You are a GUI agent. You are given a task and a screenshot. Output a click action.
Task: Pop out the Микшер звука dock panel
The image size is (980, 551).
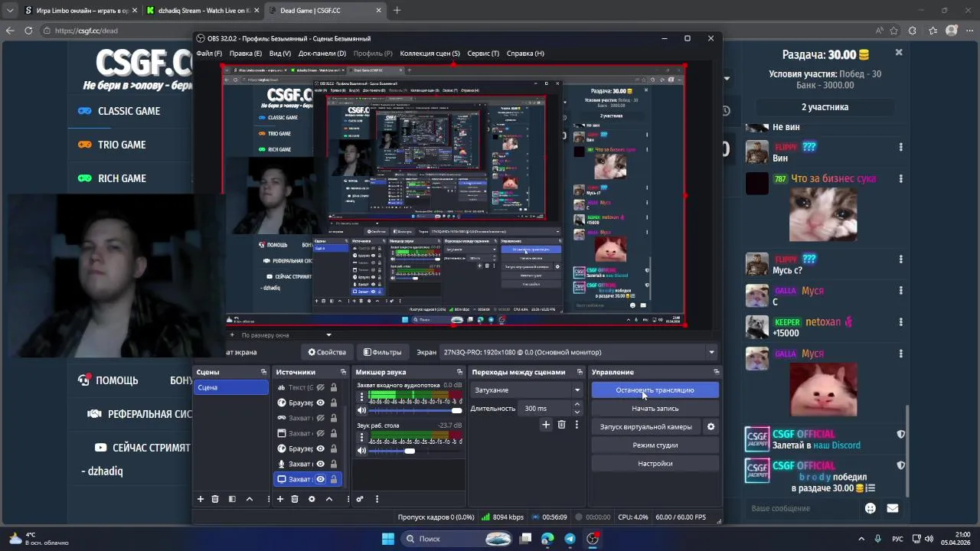(x=459, y=372)
